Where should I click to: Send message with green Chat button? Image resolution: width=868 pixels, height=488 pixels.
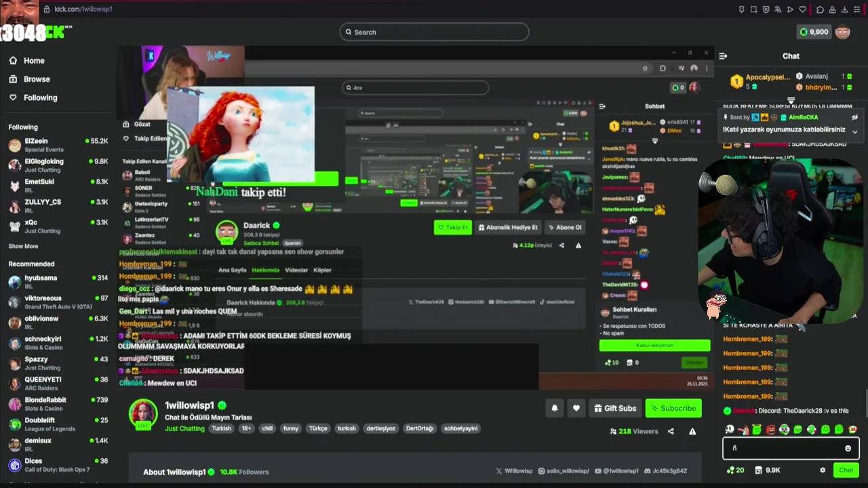click(x=846, y=470)
